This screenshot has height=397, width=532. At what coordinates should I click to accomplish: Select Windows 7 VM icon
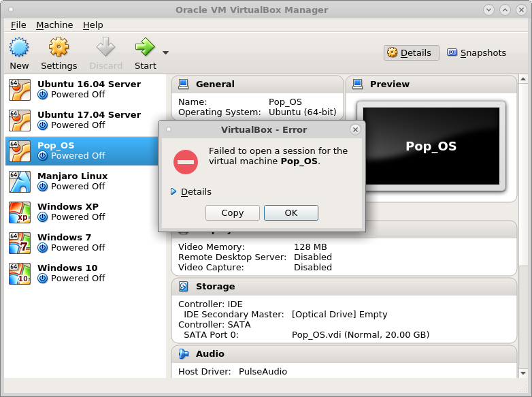pyautogui.click(x=20, y=243)
